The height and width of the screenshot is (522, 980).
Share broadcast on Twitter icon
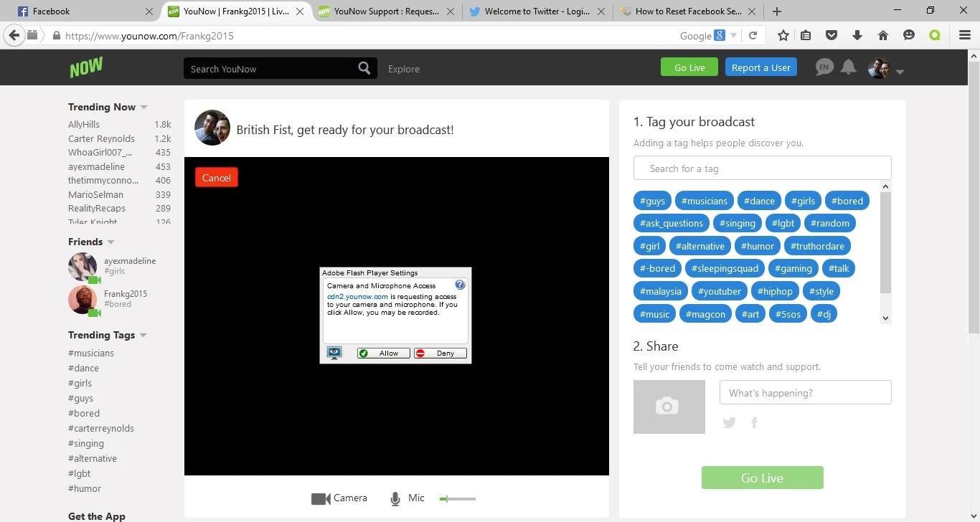tap(730, 422)
